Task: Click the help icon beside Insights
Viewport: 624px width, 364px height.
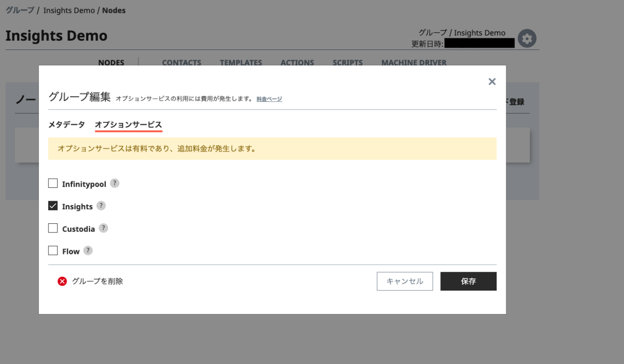Action: click(x=100, y=206)
